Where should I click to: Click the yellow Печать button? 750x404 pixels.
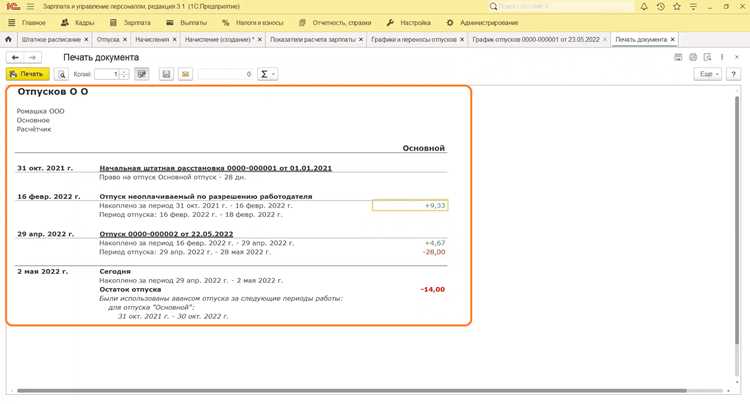click(27, 74)
